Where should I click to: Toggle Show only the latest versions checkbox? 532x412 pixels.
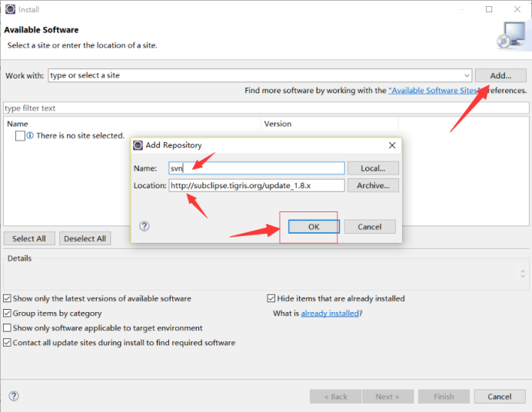tap(7, 298)
